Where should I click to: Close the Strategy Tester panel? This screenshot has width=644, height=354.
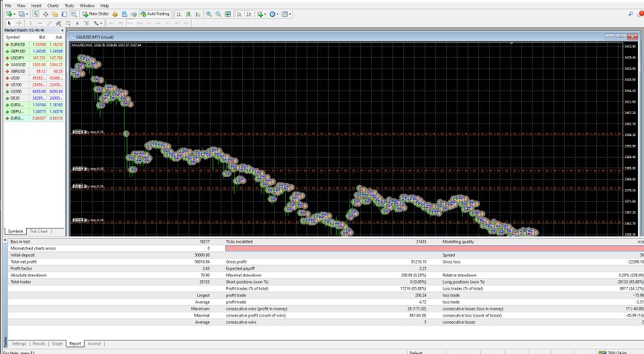tap(5, 240)
